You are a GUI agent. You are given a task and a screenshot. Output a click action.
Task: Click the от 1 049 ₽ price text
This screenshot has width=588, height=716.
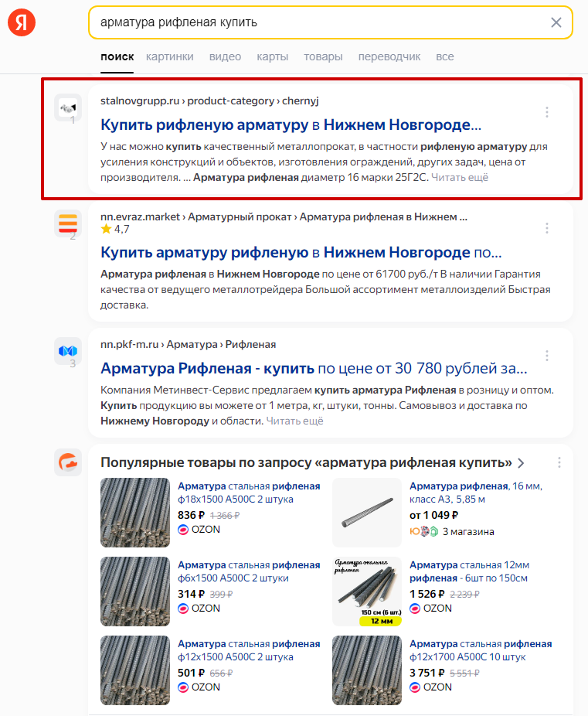(433, 516)
